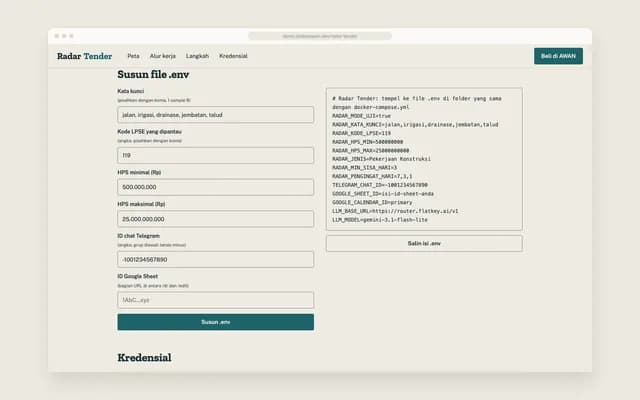Click the RADAR_MIN_SISA_HARI line in the output

[x=364, y=168]
